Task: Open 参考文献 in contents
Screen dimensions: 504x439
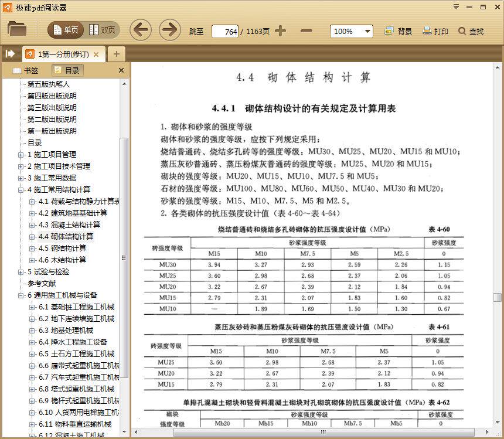Action: click(42, 284)
